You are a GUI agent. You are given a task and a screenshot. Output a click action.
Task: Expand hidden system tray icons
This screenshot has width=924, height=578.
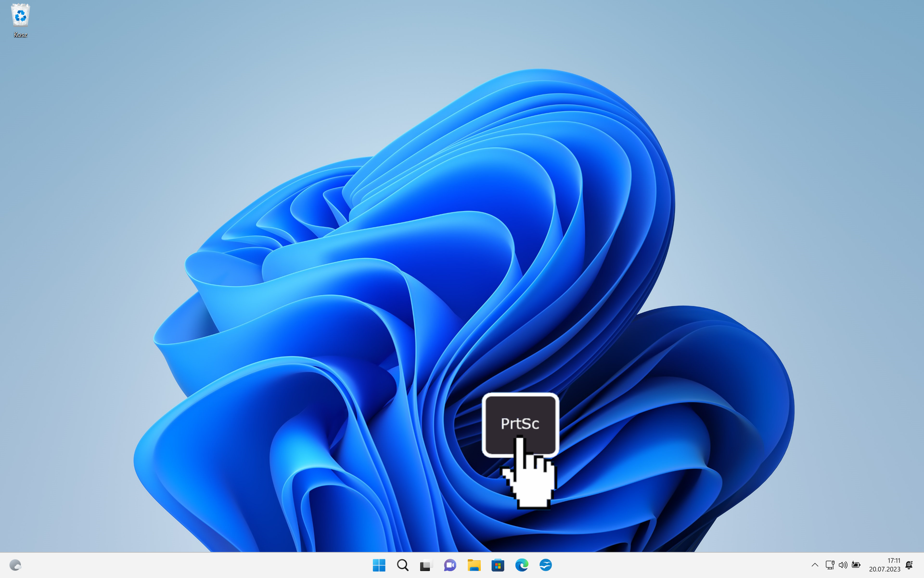[815, 565]
